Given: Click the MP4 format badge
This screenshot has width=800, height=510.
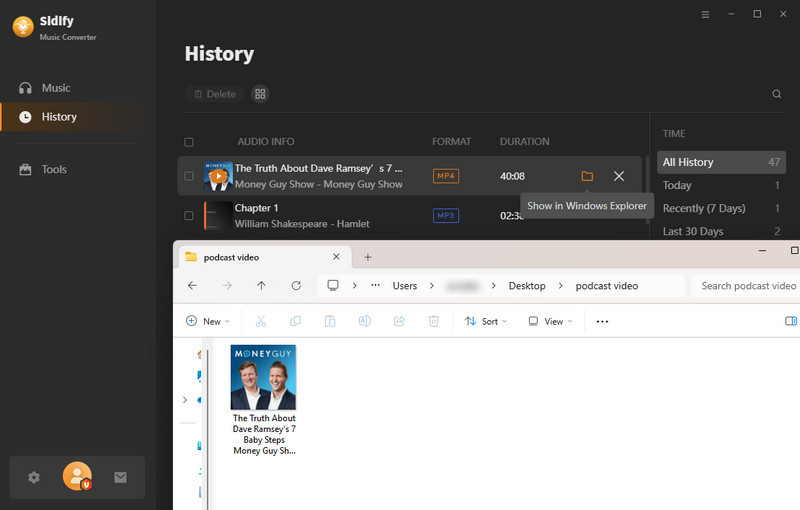Looking at the screenshot, I should tap(446, 176).
